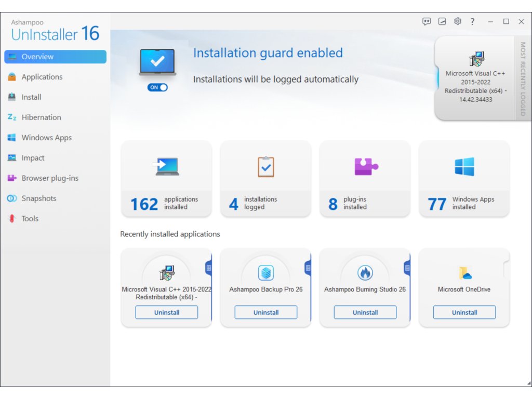Screen dimensions: 532x399
Task: Open the Snapshots sidebar item
Action: click(38, 198)
